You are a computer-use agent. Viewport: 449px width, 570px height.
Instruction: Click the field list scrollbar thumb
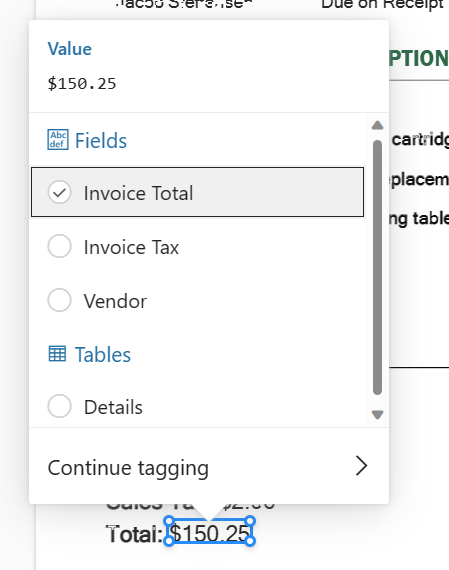coord(378,267)
